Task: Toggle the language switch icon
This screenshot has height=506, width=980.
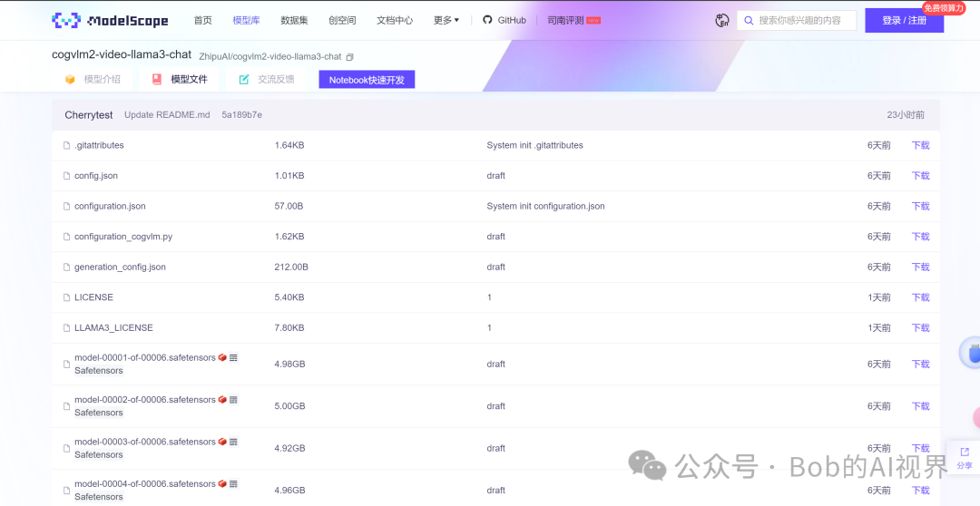Action: click(x=722, y=21)
